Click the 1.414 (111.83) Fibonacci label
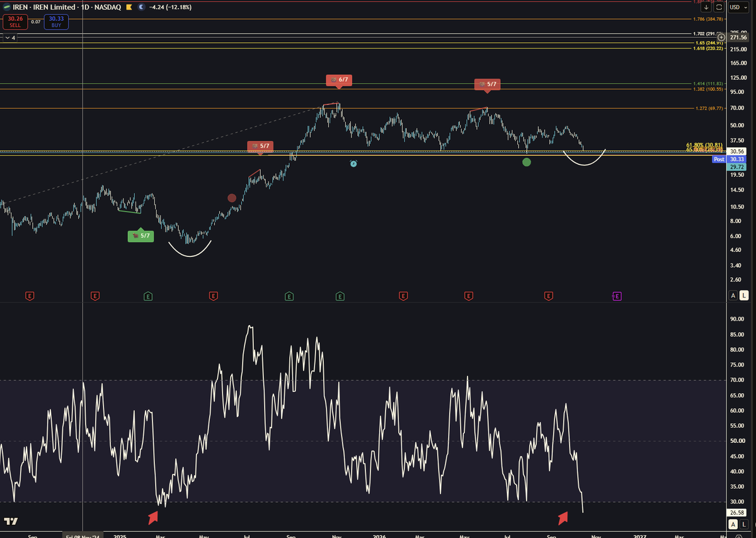Viewport: 756px width, 538px height. point(709,84)
